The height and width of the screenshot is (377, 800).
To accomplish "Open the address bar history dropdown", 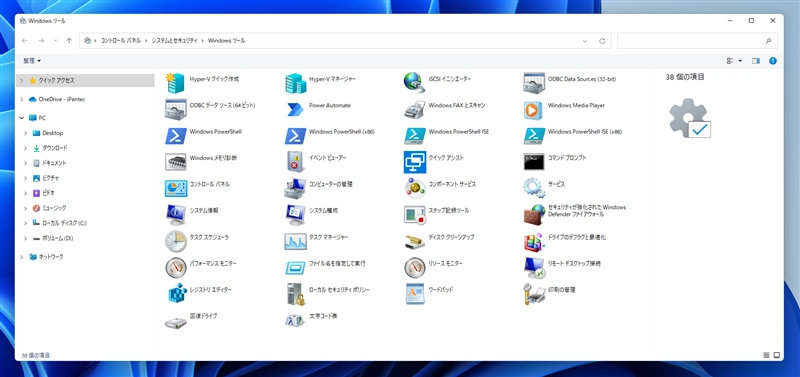I will click(585, 40).
